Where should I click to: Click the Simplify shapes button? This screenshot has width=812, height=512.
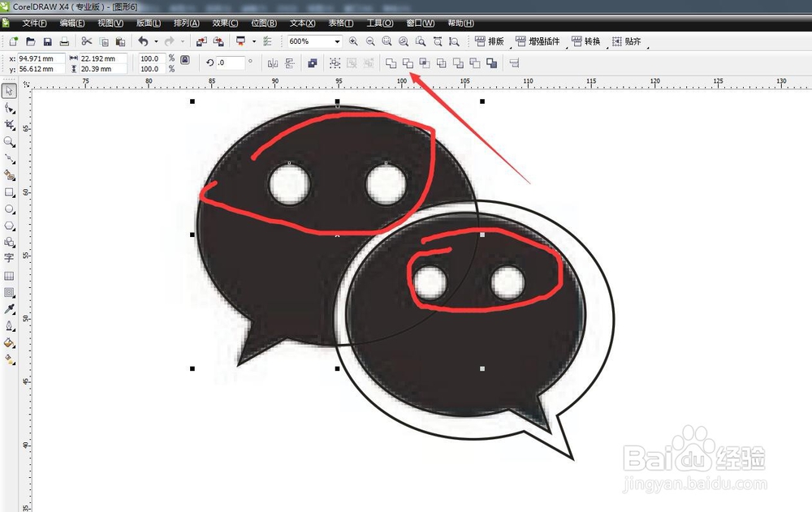click(441, 63)
